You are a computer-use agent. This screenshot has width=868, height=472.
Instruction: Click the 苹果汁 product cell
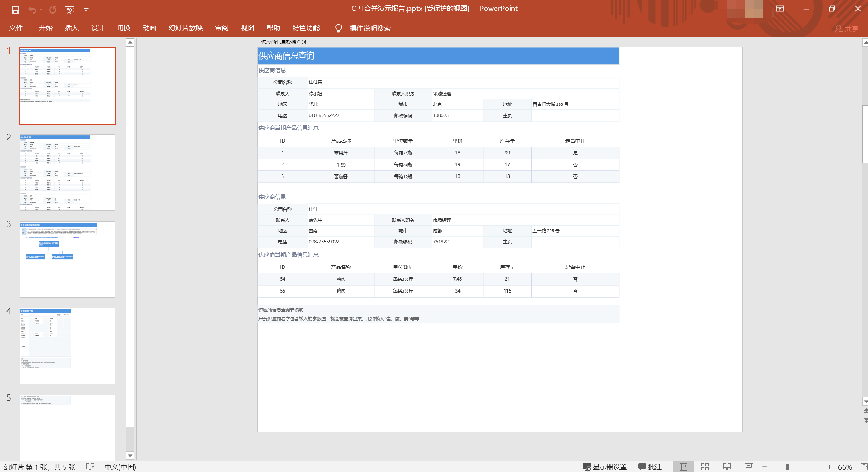[341, 153]
